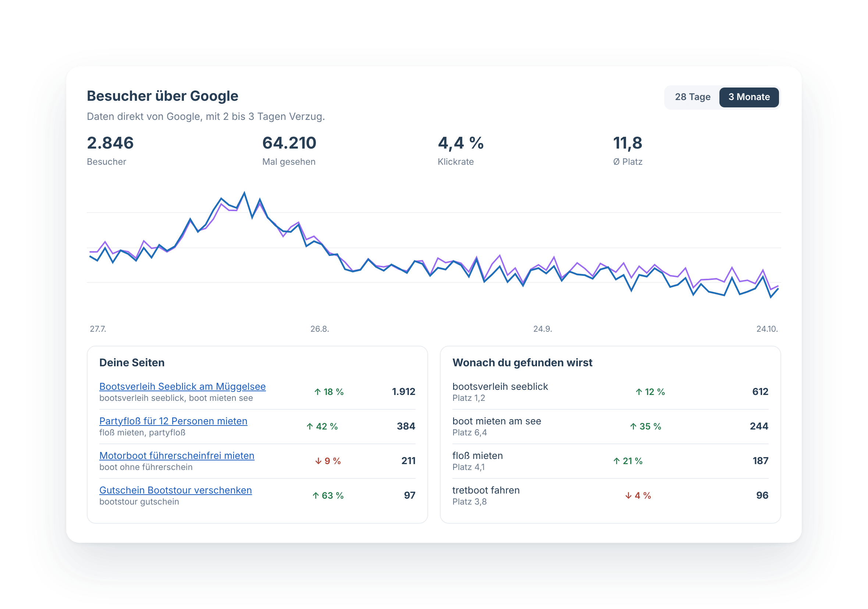Click the chart date label 24.10.
This screenshot has height=609, width=868.
click(767, 329)
